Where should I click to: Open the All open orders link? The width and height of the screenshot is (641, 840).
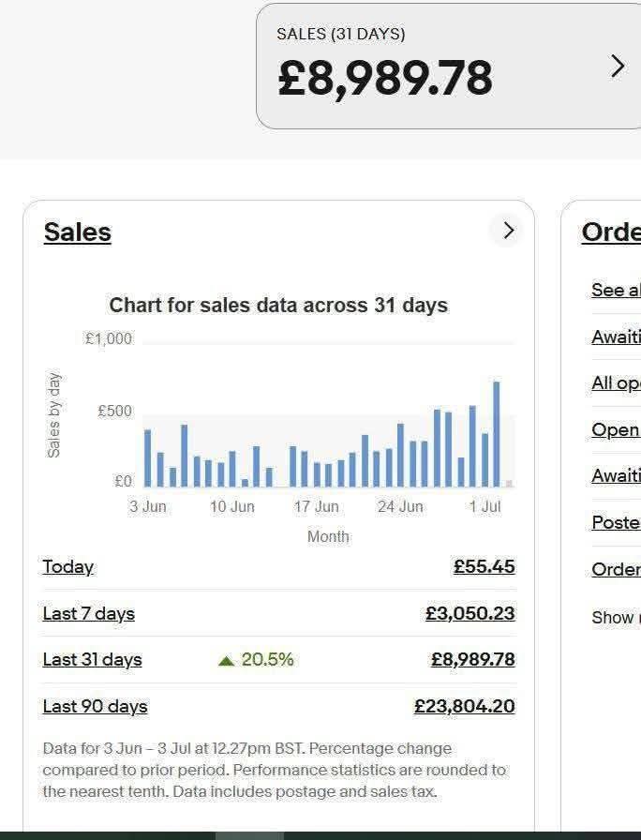tap(616, 382)
